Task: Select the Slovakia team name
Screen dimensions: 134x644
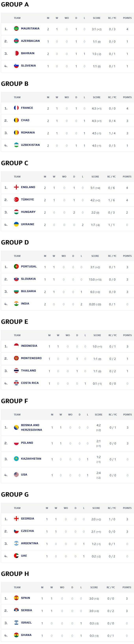Action: (28, 279)
